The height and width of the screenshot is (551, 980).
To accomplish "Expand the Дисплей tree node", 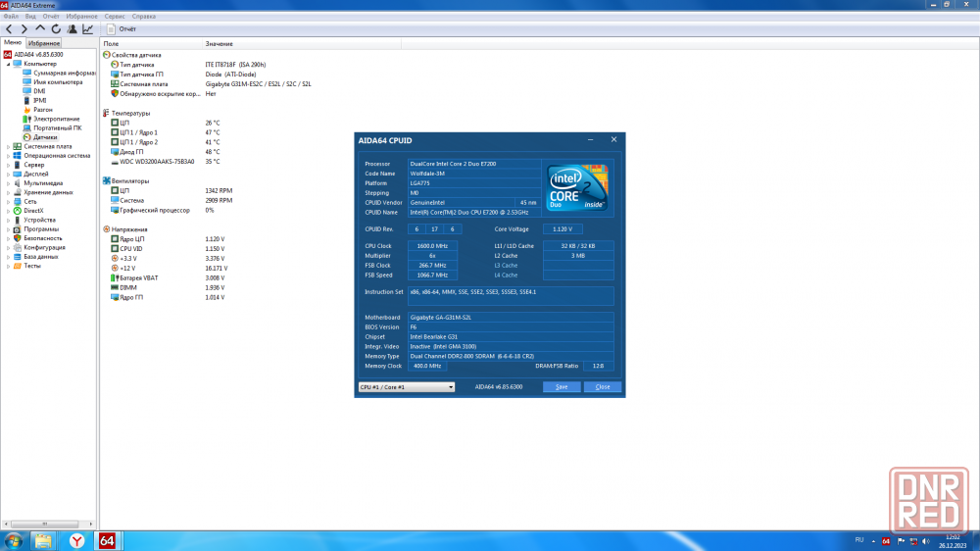I will (8, 174).
